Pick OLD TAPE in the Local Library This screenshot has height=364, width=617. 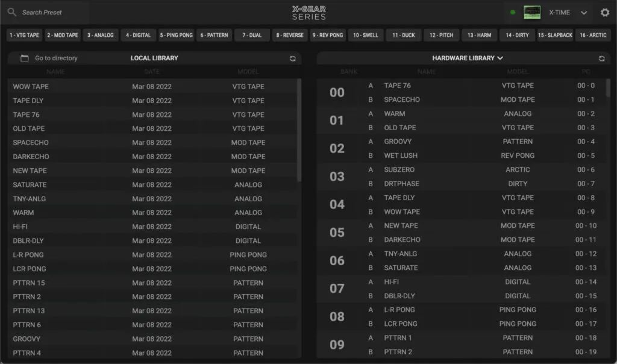pos(152,129)
